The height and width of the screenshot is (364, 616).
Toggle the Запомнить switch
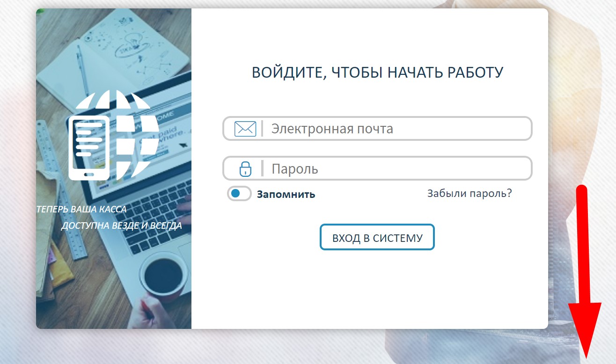pyautogui.click(x=239, y=194)
